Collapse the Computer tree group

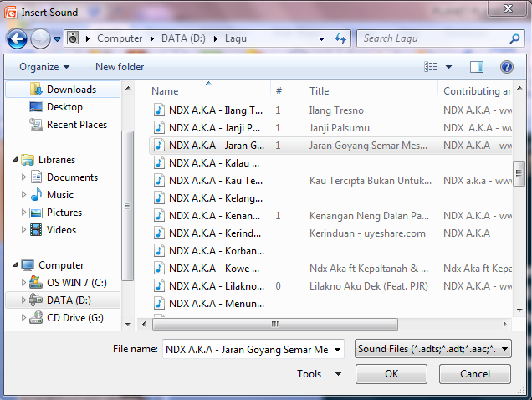15,265
